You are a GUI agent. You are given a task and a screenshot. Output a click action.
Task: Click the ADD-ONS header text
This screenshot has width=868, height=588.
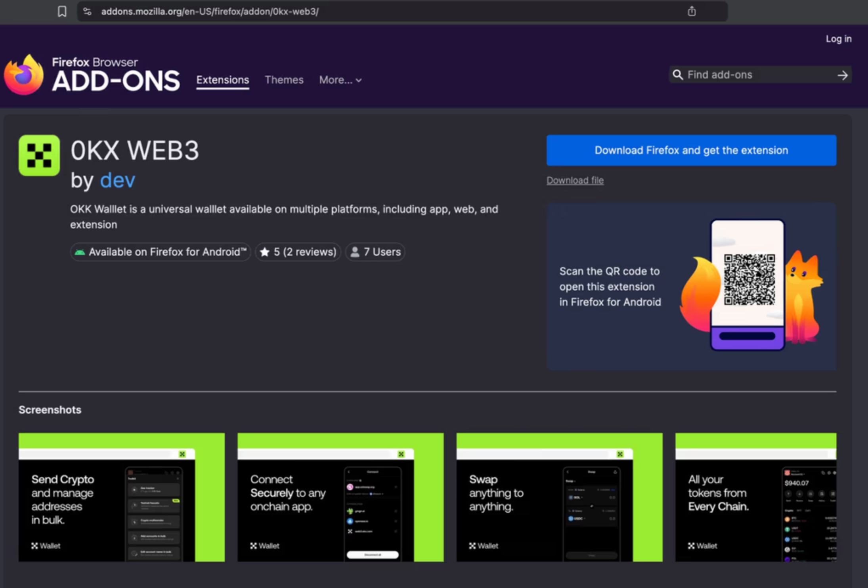point(116,81)
